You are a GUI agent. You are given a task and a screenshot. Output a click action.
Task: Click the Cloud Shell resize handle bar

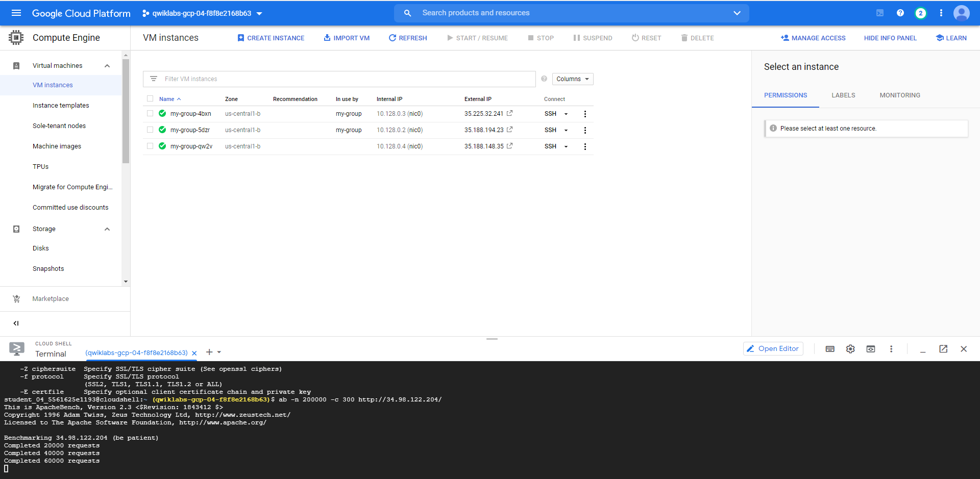492,339
